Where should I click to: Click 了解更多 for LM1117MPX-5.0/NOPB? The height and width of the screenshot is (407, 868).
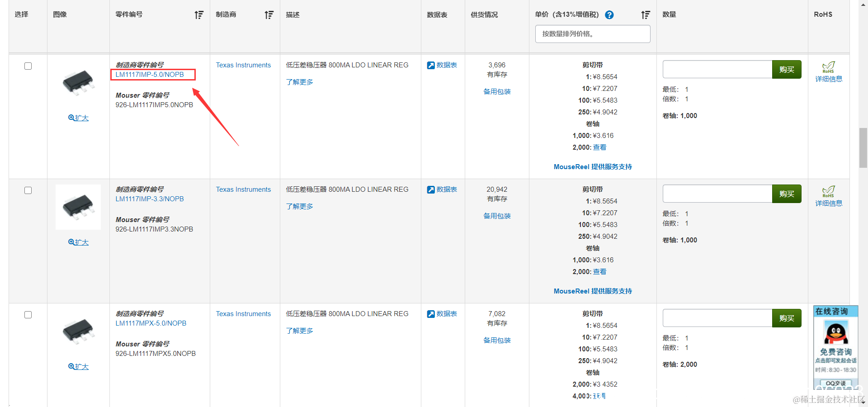click(299, 331)
